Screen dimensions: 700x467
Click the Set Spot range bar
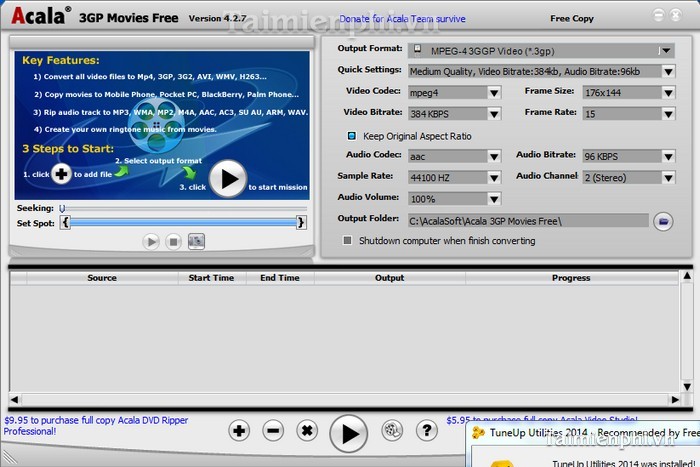pyautogui.click(x=183, y=222)
